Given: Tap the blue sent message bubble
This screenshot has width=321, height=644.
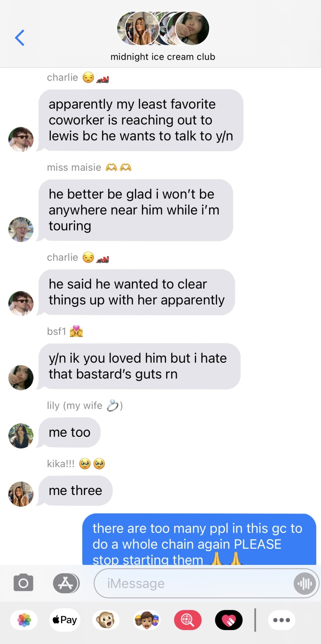Looking at the screenshot, I should (x=199, y=539).
